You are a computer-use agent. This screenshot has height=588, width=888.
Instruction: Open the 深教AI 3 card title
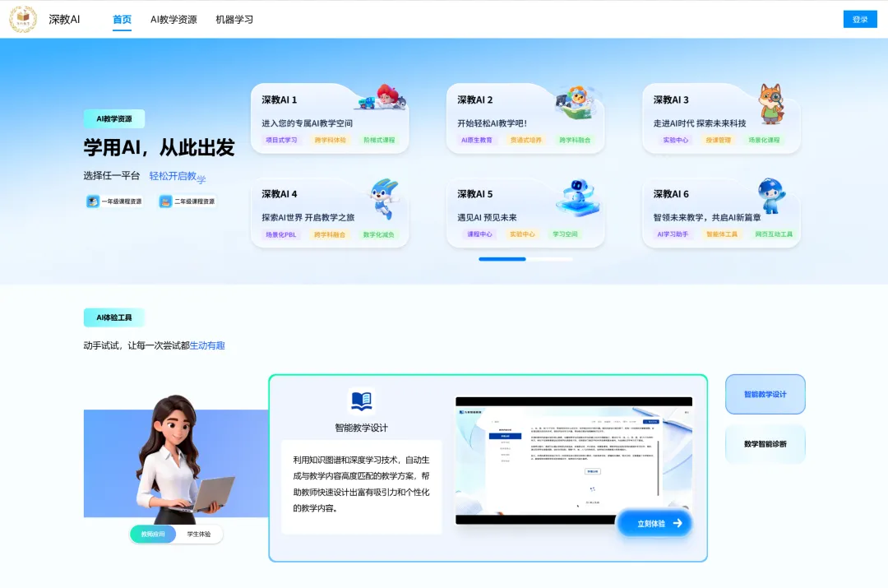point(671,100)
